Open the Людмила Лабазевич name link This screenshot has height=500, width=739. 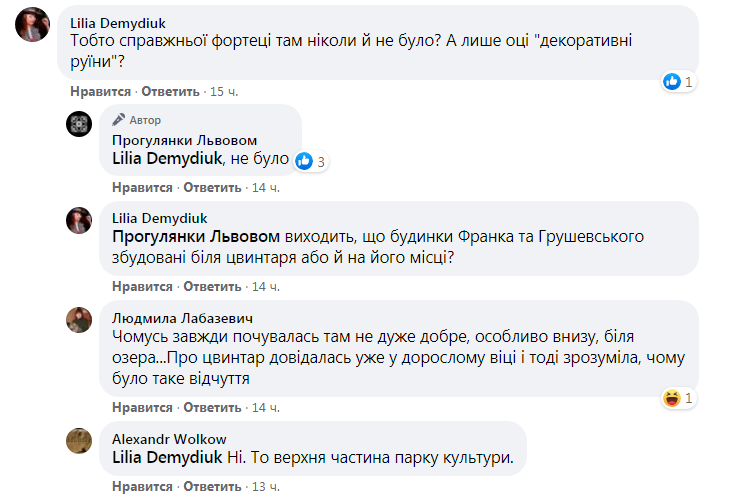click(168, 318)
